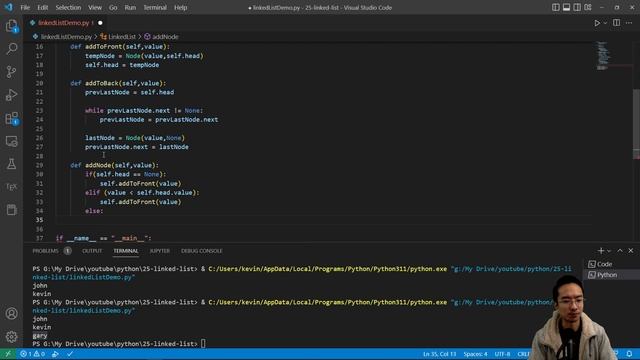Switch to the TERMINAL panel tab
The width and height of the screenshot is (640, 360).
click(126, 251)
